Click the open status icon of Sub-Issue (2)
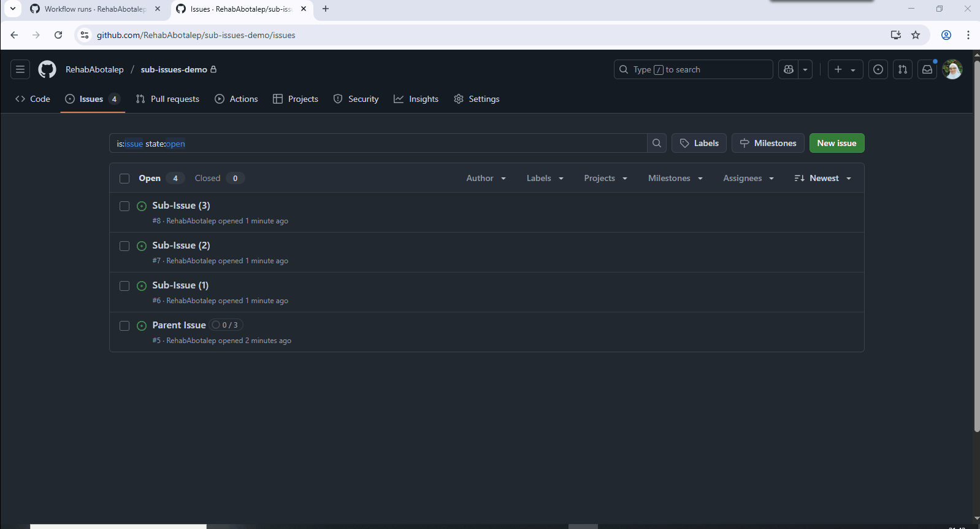980x529 pixels. (x=142, y=246)
